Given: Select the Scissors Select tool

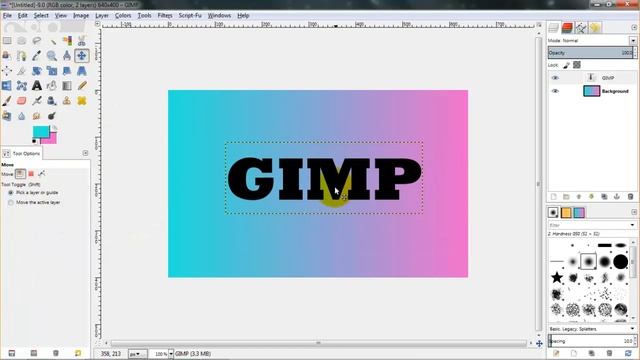Looking at the screenshot, I should [82, 40].
